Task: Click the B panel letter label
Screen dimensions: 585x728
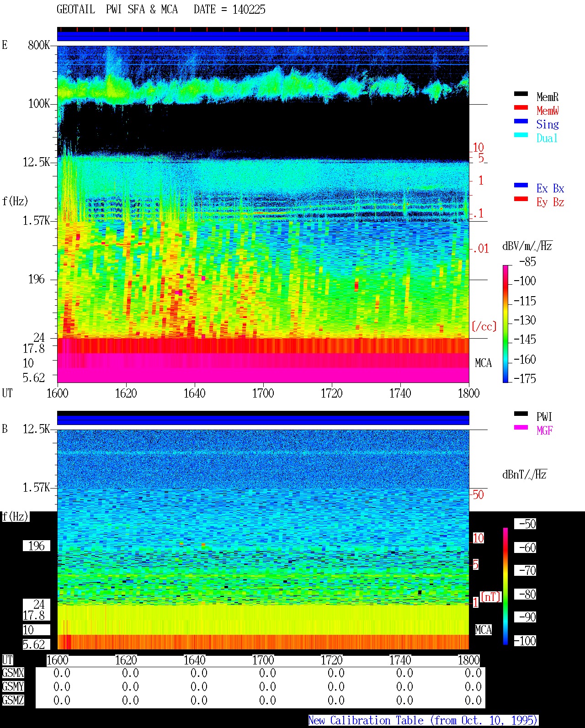Action: point(5,429)
